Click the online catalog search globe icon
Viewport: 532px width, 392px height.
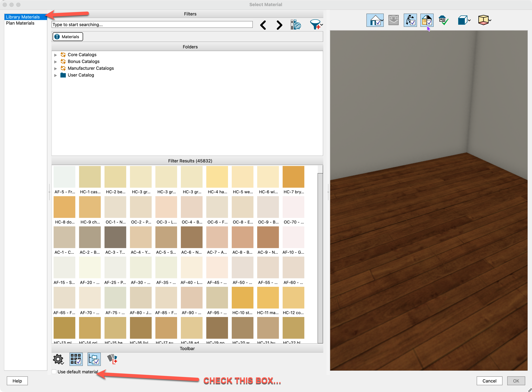click(296, 25)
